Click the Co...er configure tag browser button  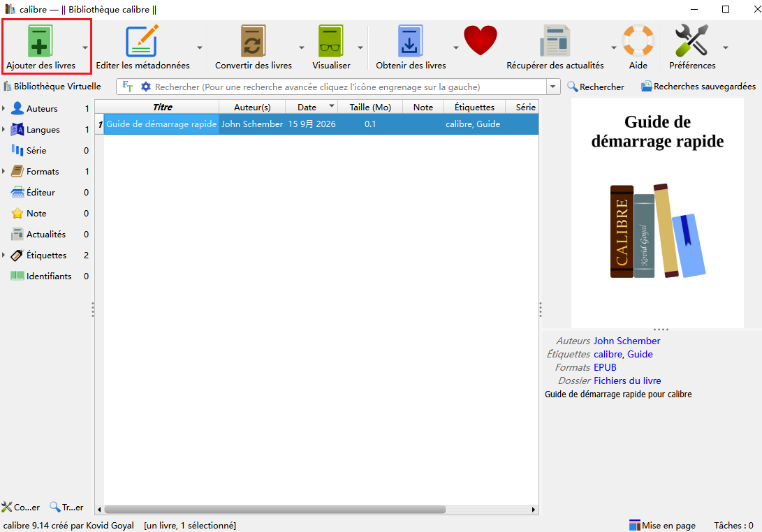20,508
